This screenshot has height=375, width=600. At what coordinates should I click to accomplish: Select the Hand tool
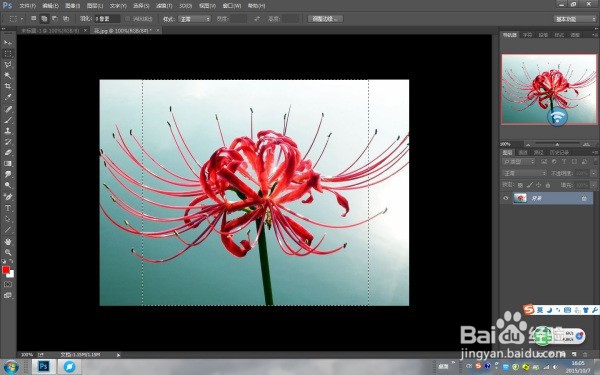8,242
